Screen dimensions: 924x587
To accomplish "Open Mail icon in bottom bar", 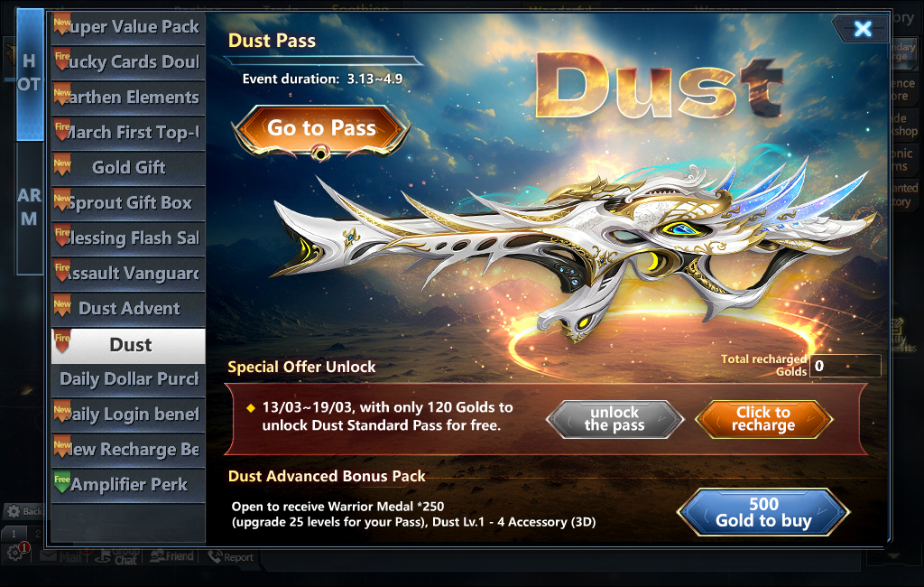I will click(49, 555).
